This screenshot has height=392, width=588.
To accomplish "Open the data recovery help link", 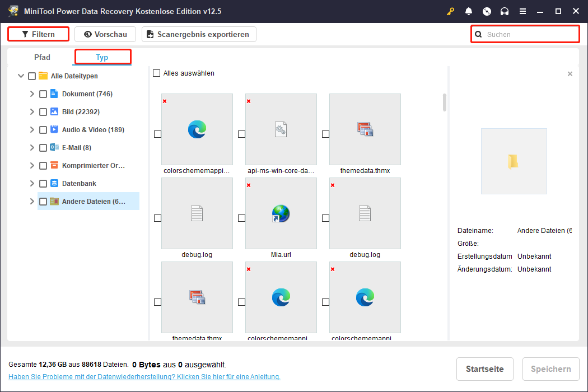I will pos(144,377).
